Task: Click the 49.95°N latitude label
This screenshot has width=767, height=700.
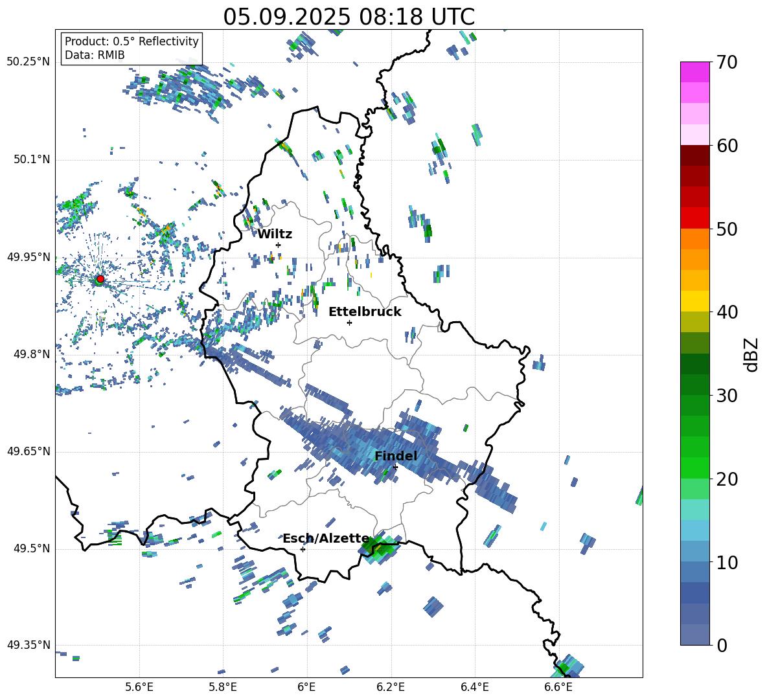Action: pos(29,256)
